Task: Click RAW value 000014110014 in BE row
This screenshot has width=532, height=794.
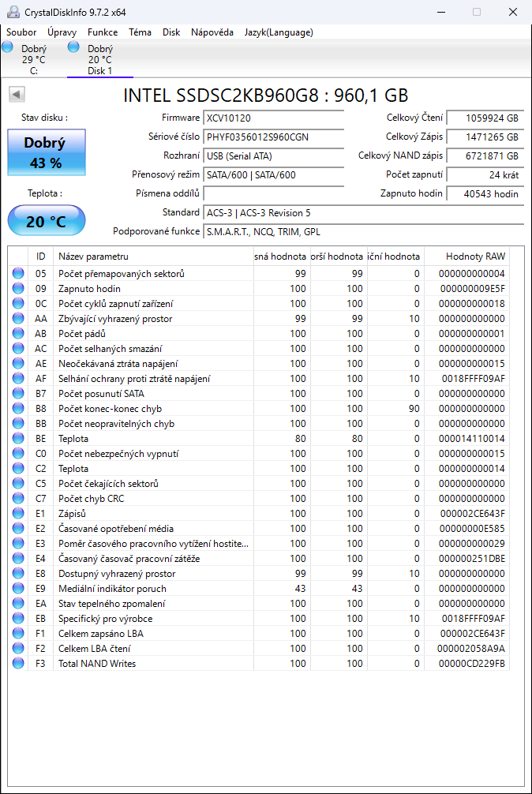Action: pos(472,439)
